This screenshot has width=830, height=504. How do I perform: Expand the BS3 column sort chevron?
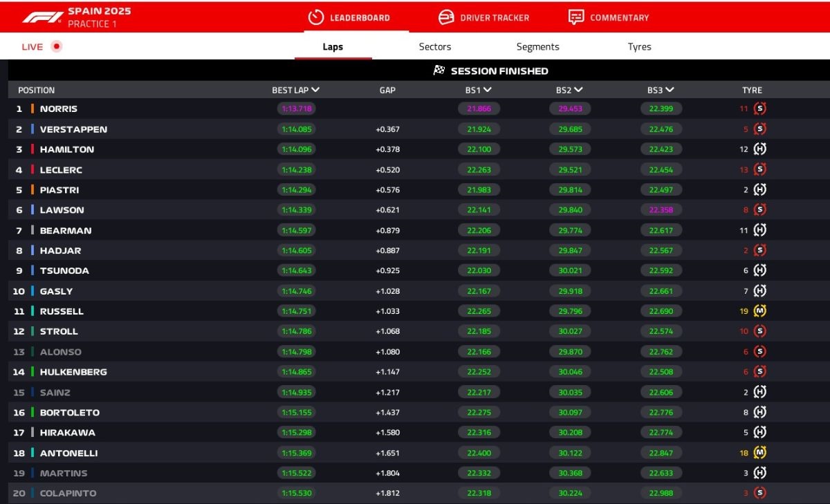670,90
